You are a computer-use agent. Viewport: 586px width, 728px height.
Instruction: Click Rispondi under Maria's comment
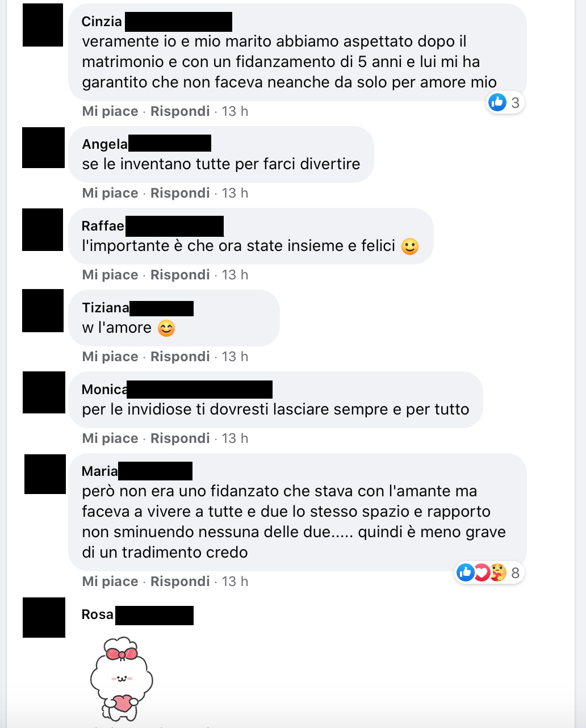[x=180, y=581]
